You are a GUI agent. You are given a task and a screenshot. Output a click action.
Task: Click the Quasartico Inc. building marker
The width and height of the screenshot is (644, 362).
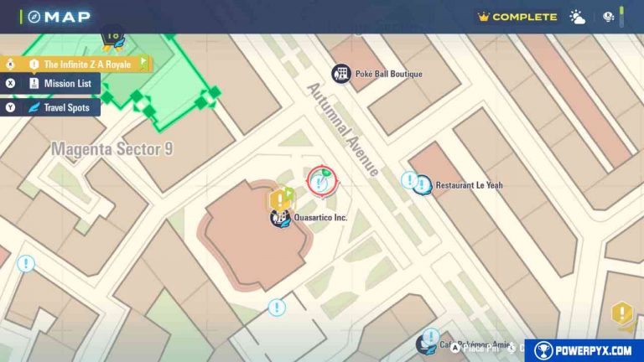[279, 218]
